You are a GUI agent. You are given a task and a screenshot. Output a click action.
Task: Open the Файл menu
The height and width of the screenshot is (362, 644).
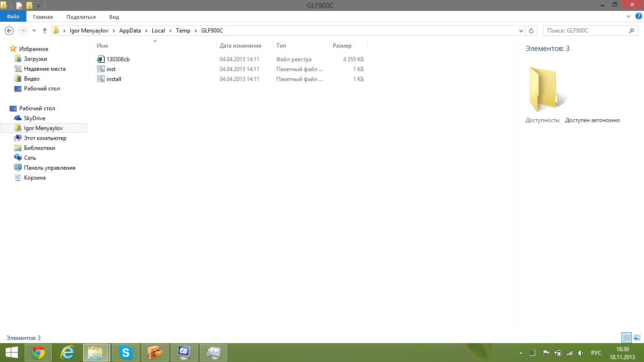tap(13, 17)
